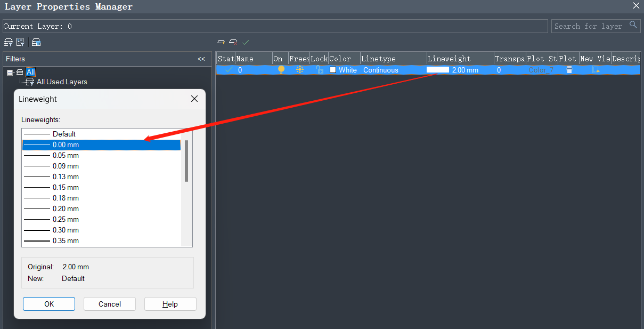Sort by the Color column header

pyautogui.click(x=344, y=59)
